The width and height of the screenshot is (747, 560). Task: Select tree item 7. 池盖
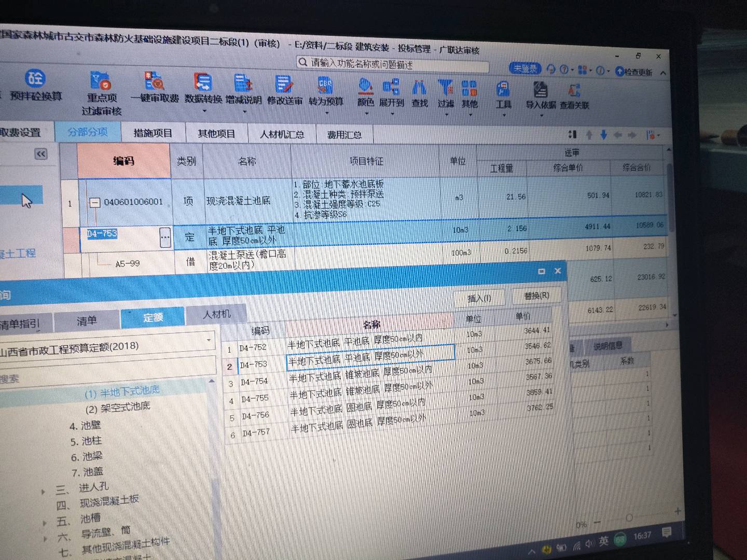87,472
